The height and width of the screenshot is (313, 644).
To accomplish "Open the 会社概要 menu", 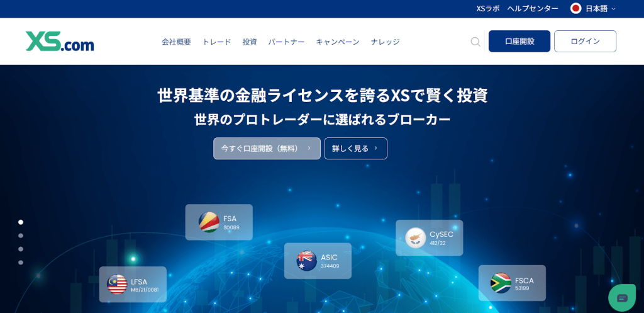I will point(176,42).
